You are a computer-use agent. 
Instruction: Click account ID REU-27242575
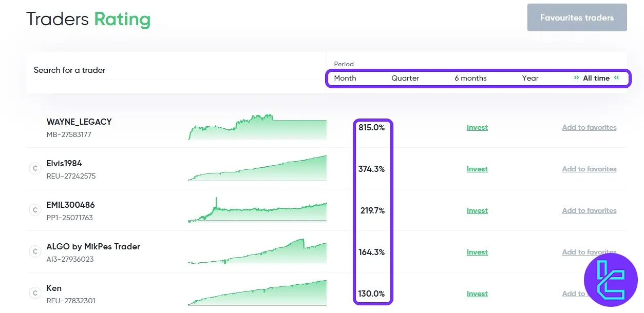(x=71, y=177)
